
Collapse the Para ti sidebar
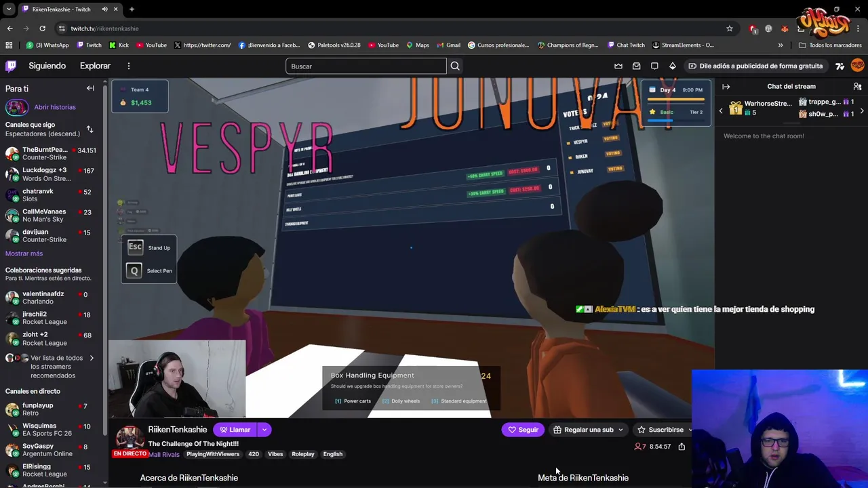click(x=90, y=88)
